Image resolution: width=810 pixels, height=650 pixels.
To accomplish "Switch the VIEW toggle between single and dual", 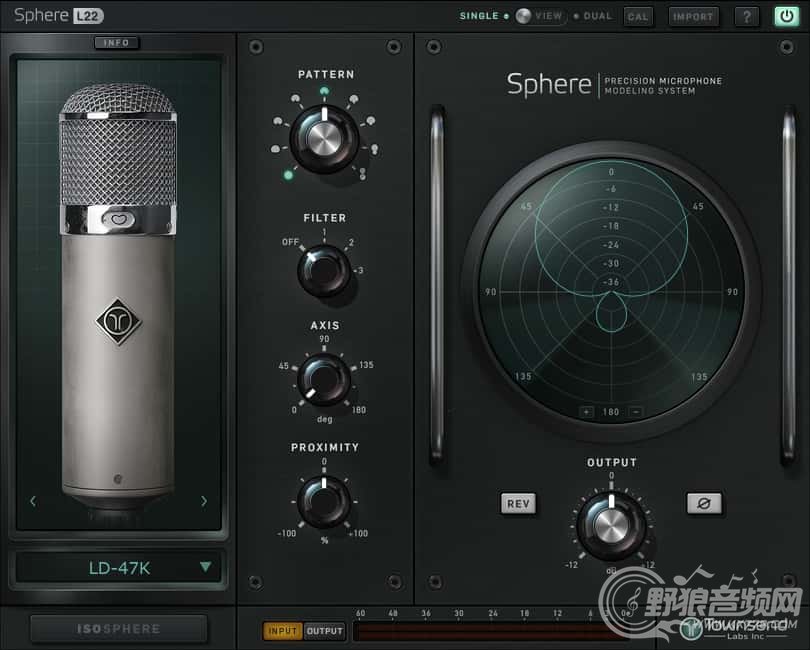I will pyautogui.click(x=540, y=16).
